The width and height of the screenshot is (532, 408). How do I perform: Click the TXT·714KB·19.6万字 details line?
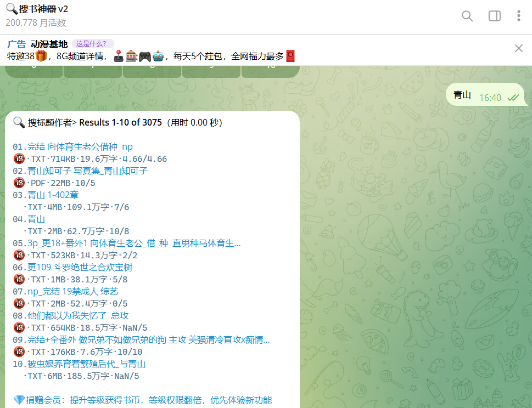coord(97,159)
